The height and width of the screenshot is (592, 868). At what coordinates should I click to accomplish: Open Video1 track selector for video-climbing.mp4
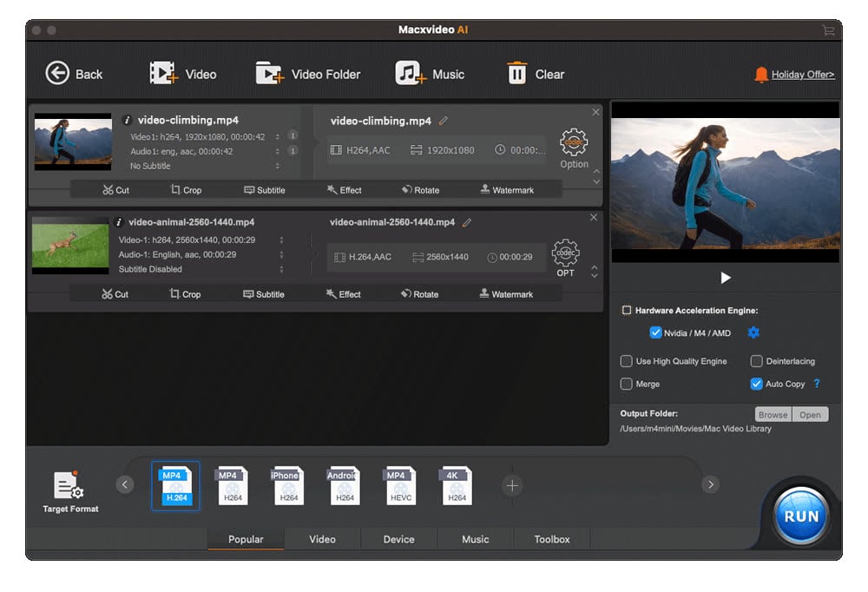coord(278,136)
